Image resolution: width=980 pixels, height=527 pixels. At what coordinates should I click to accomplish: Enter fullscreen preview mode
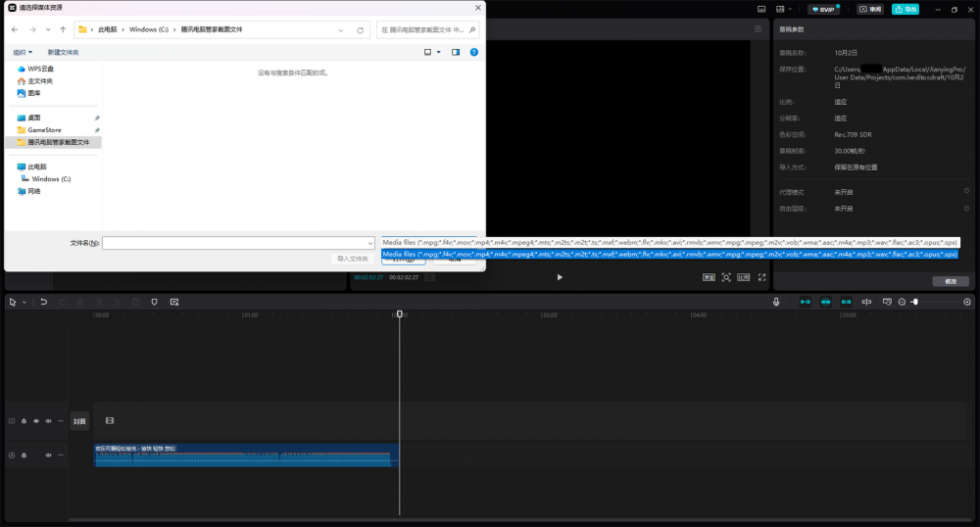[x=761, y=277]
